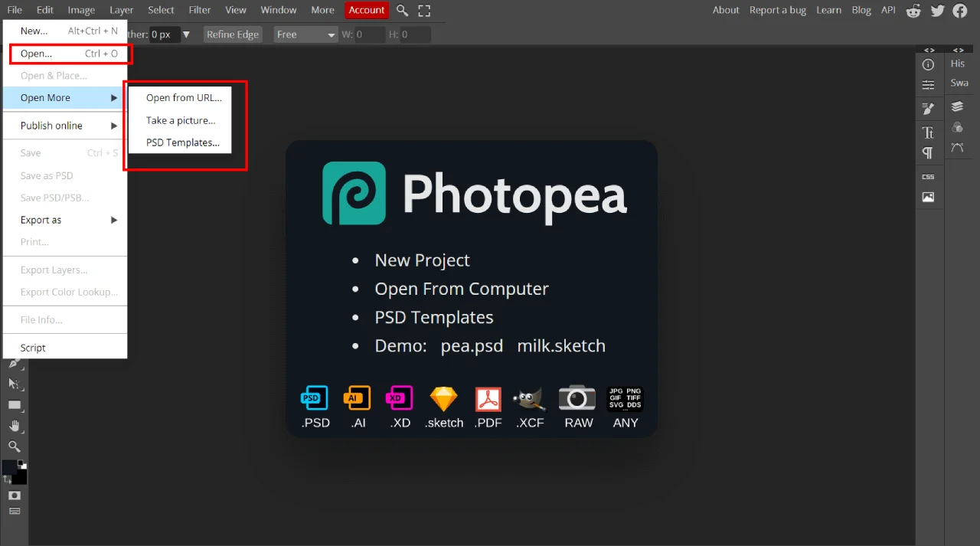The height and width of the screenshot is (546, 980).
Task: Click the red Account button
Action: click(367, 11)
